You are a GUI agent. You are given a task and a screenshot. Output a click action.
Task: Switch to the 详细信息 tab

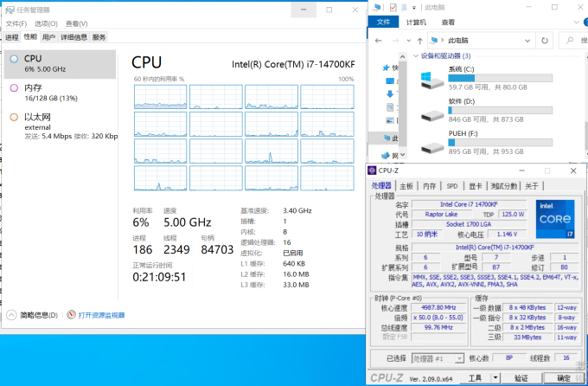click(73, 37)
